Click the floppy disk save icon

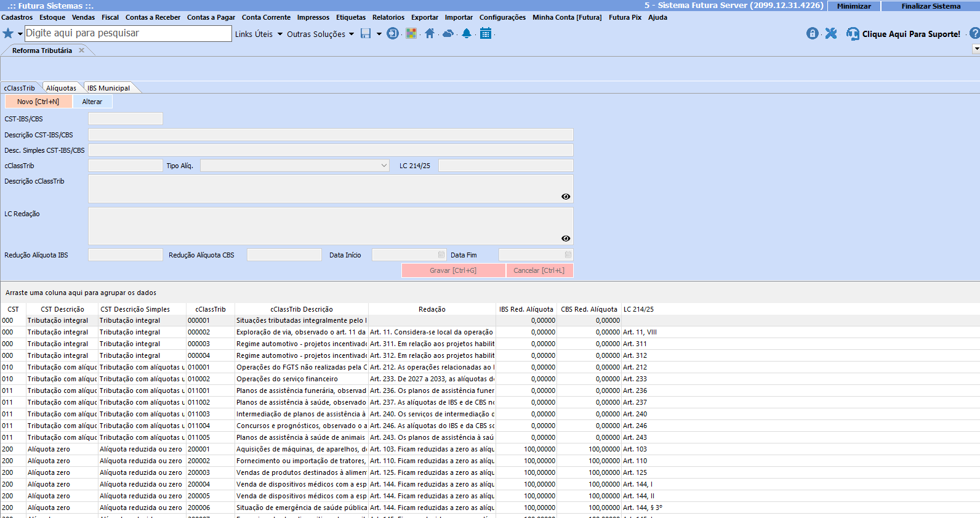point(366,33)
